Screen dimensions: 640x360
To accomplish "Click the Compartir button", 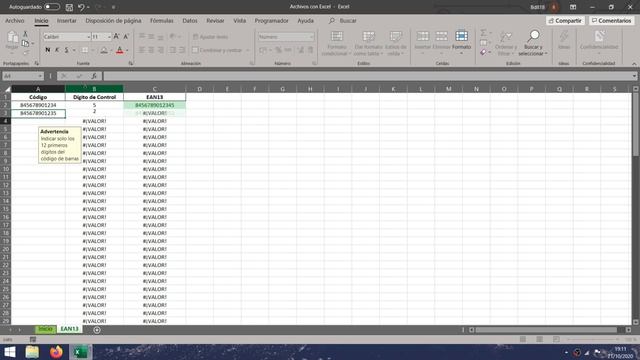I will (565, 20).
